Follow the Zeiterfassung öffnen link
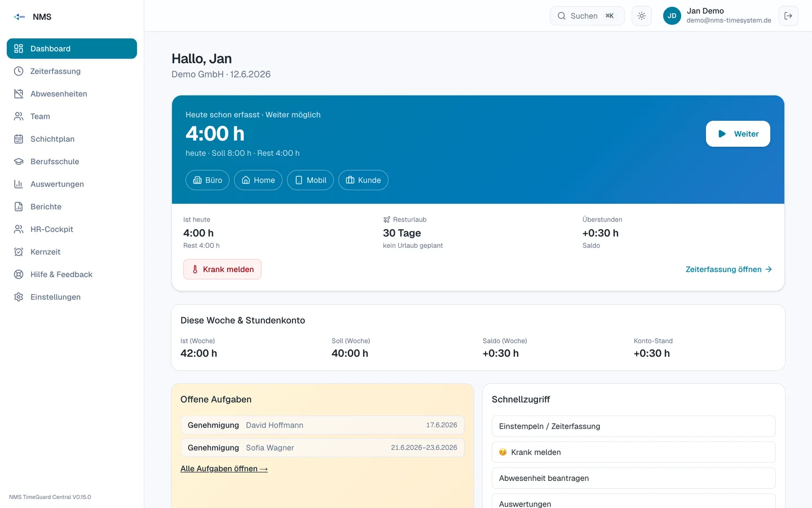The height and width of the screenshot is (508, 812). click(729, 269)
